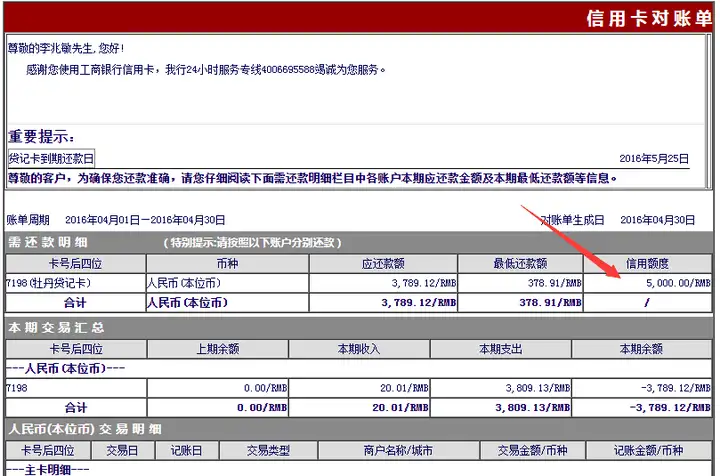Click 卡号后四位 header in 需还款明细 table
This screenshot has height=476, width=720.
[x=75, y=264]
